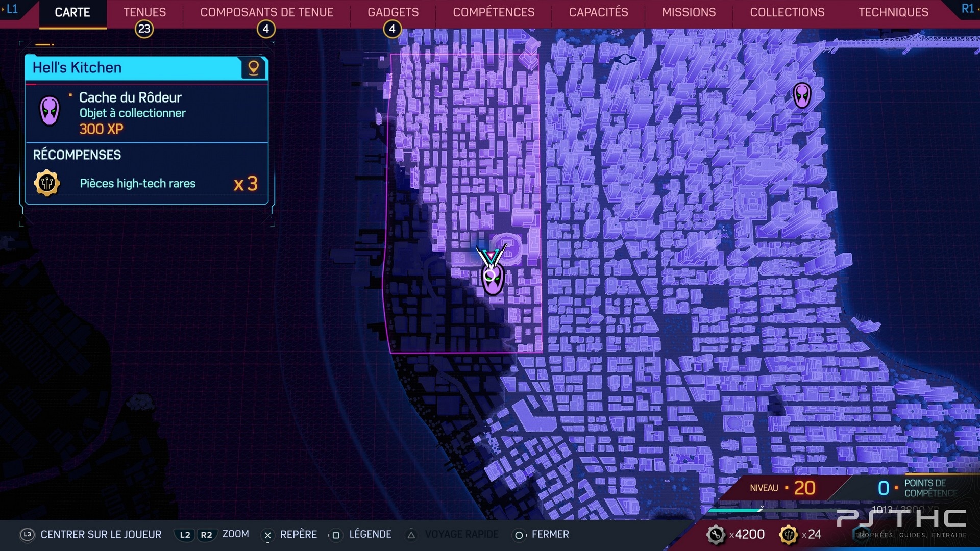Click the NIVEAU 20 level indicator
Image resolution: width=980 pixels, height=551 pixels.
coord(782,488)
